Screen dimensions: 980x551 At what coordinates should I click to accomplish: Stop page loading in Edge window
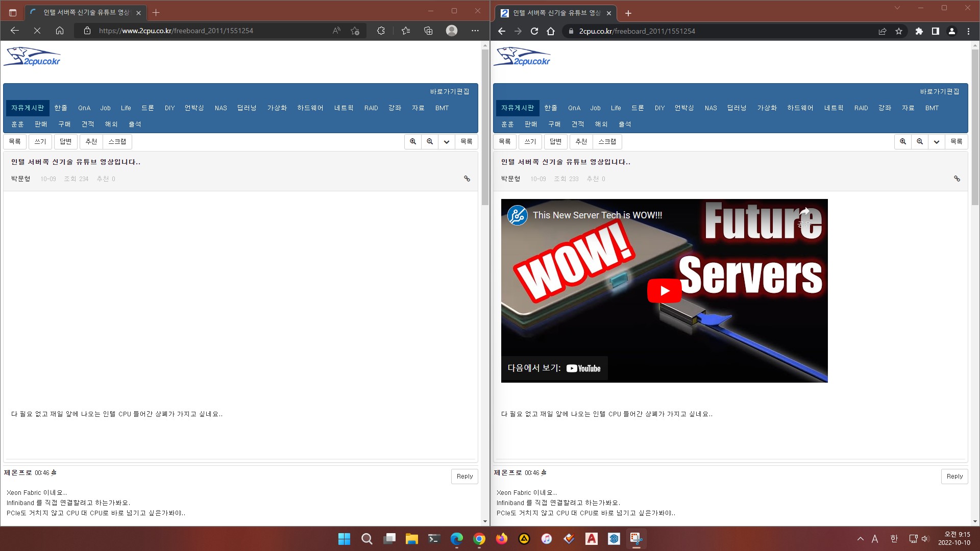[37, 31]
